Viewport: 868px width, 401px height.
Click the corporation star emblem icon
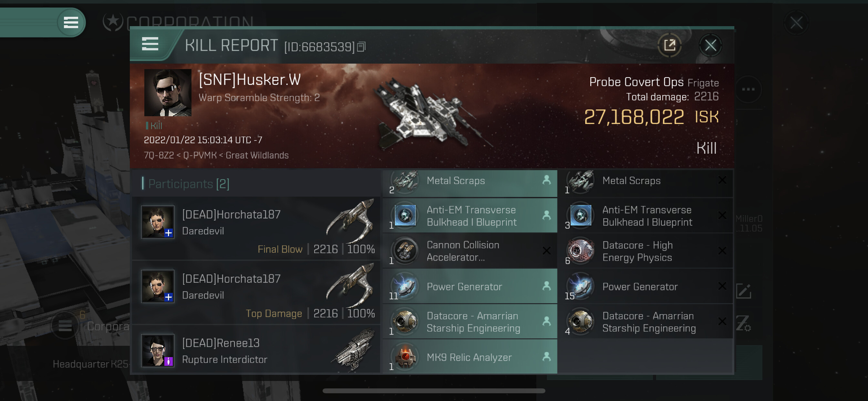coord(113,22)
